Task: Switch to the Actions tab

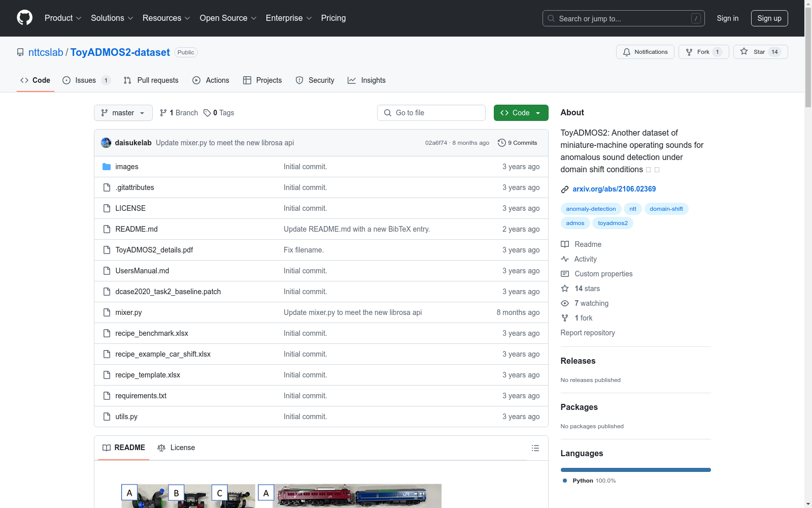Action: [x=211, y=80]
